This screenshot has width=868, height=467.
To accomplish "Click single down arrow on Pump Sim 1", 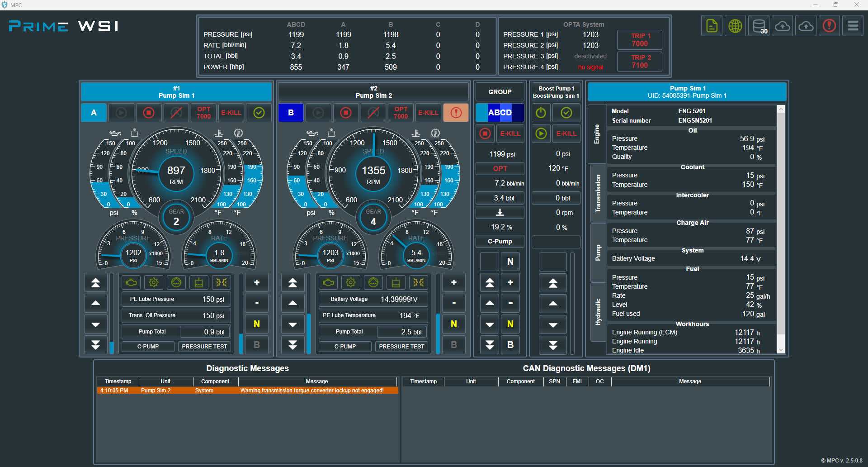I will [x=96, y=324].
